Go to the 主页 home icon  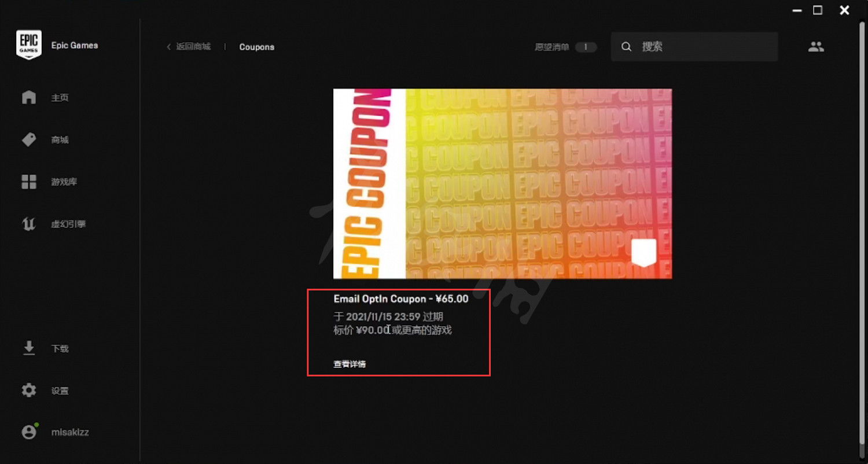pyautogui.click(x=28, y=97)
